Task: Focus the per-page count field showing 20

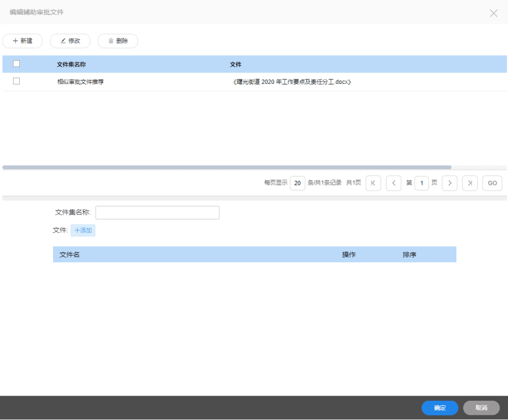Action: (298, 183)
